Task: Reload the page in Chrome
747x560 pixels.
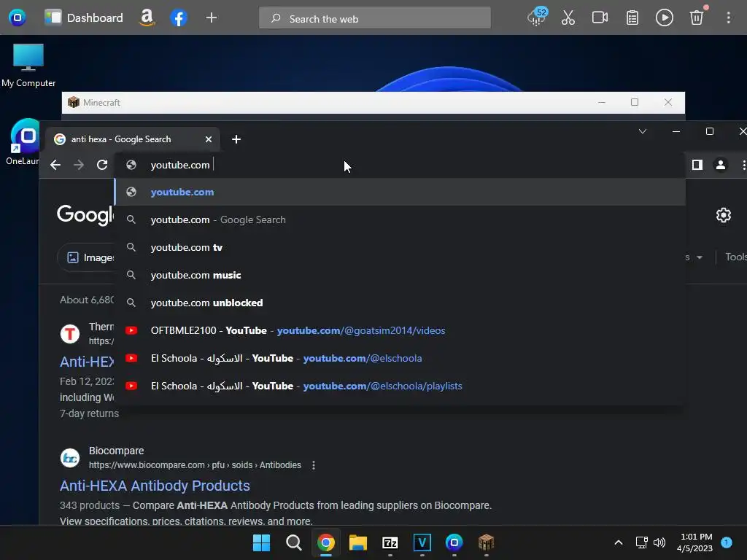Action: pos(102,165)
